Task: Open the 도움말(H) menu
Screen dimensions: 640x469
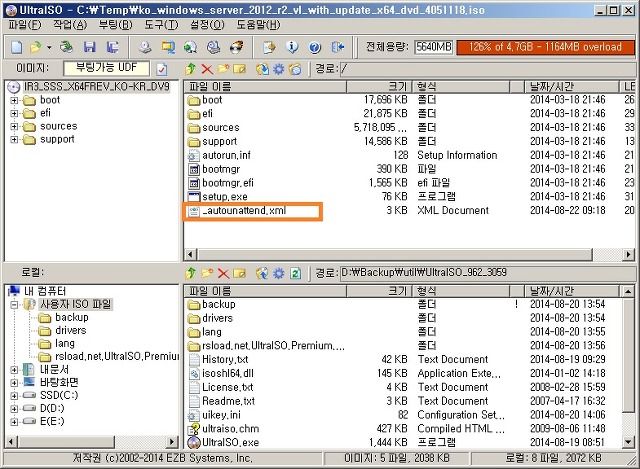Action: click(x=258, y=25)
